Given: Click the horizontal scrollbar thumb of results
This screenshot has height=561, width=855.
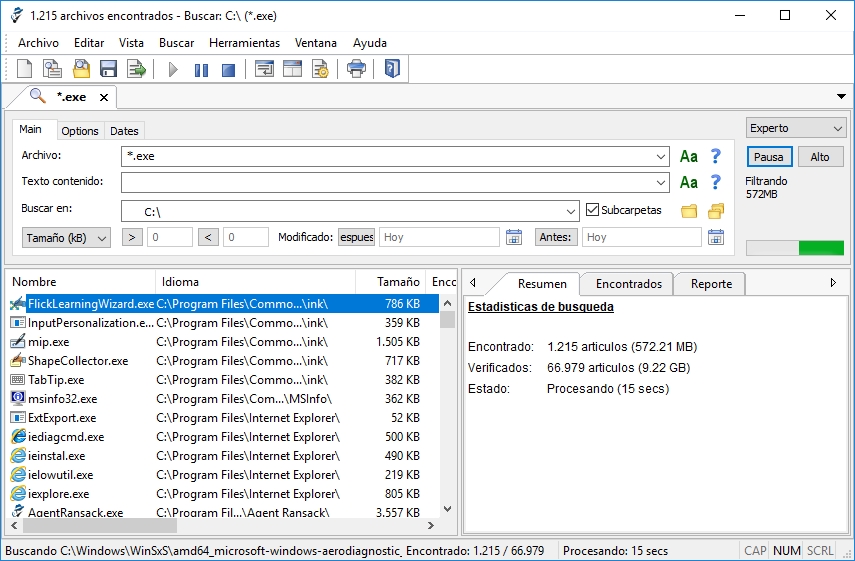Looking at the screenshot, I should (99, 526).
